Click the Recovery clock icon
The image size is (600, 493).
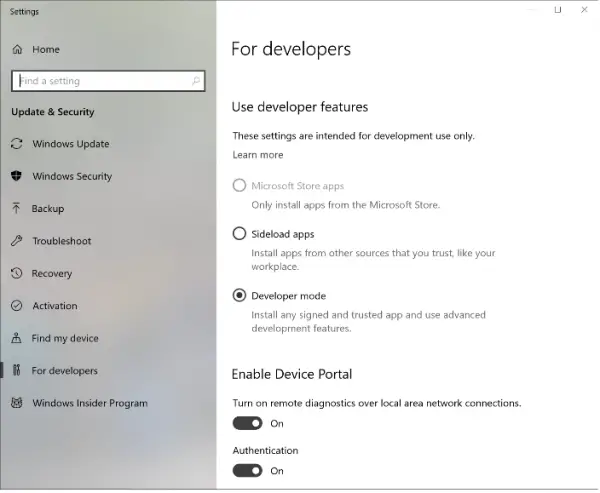tap(16, 273)
